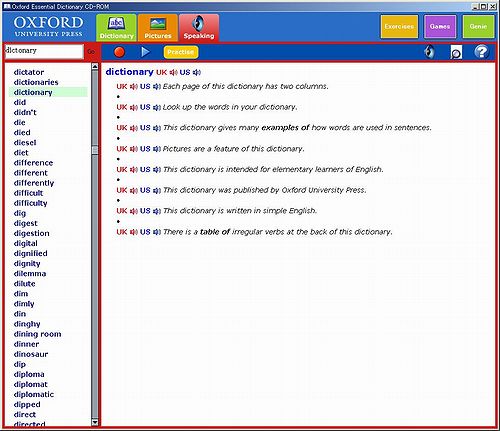Open the Speaking tab
This screenshot has width=500, height=431.
199,28
